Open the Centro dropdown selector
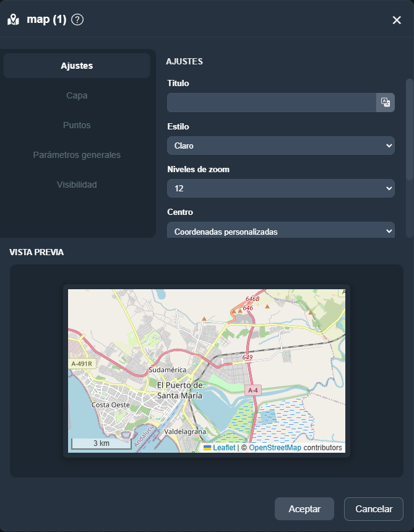The height and width of the screenshot is (532, 414). tap(280, 231)
